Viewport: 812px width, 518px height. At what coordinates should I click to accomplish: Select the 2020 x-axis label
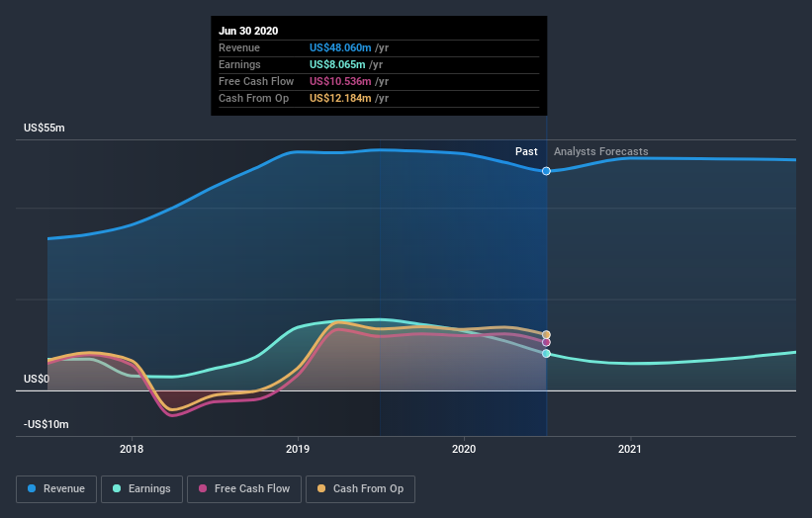(464, 449)
